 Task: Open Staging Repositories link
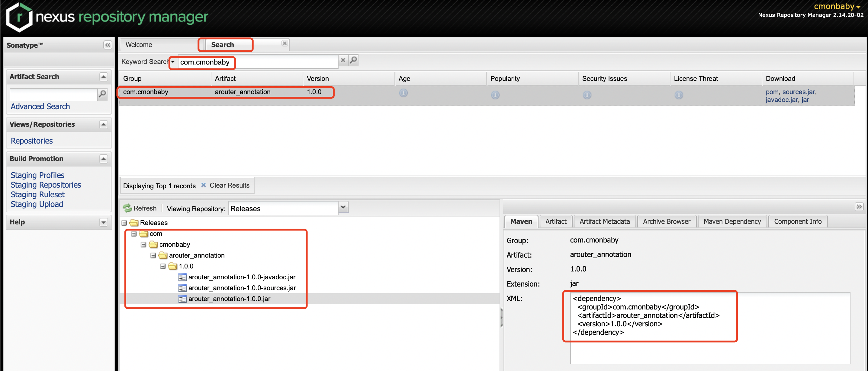[46, 185]
